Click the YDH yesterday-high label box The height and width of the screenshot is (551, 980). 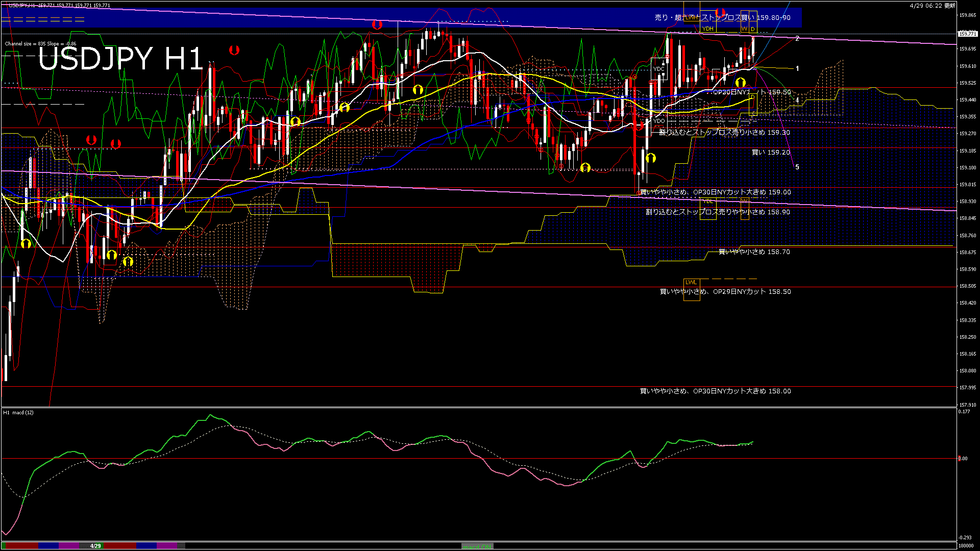pos(707,29)
